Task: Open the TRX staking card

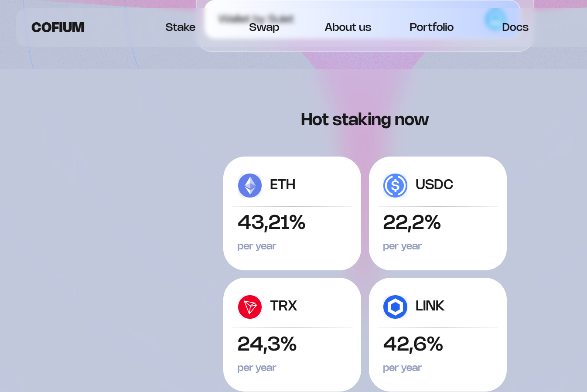Action: tap(292, 334)
